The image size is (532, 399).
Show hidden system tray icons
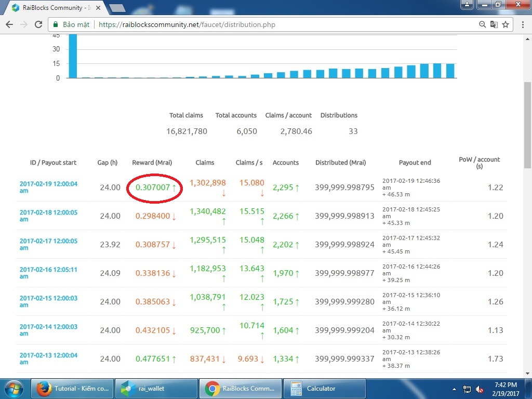[x=454, y=389]
